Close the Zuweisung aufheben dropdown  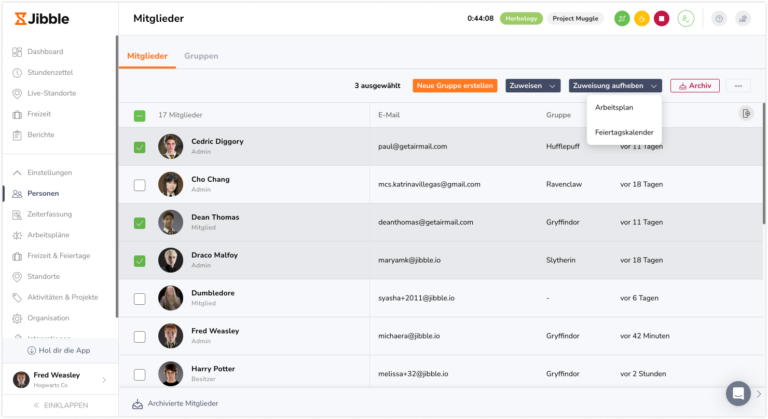click(615, 86)
